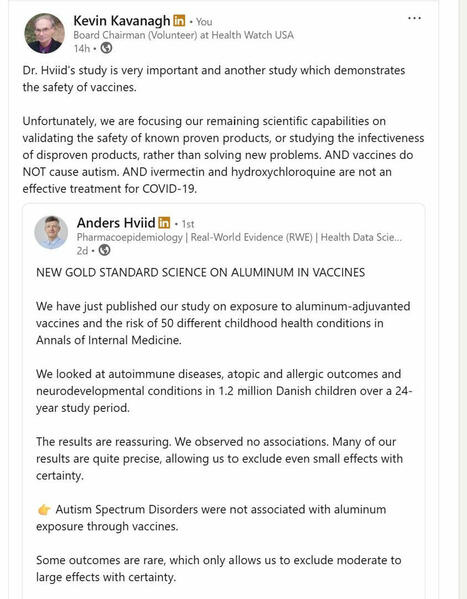Screen dimensions: 467x599
Task: Click LinkedIn badge next to Kevin Kavanagh
Action: [179, 20]
